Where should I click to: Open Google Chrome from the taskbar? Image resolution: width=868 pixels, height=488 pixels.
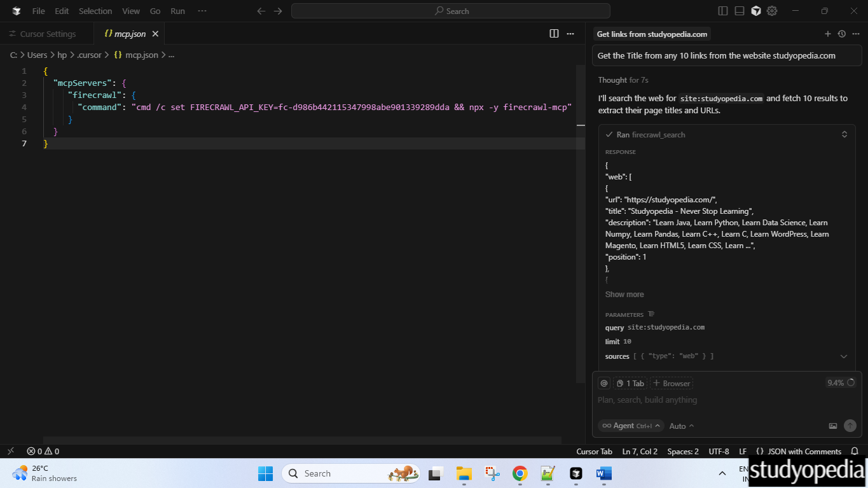(520, 473)
